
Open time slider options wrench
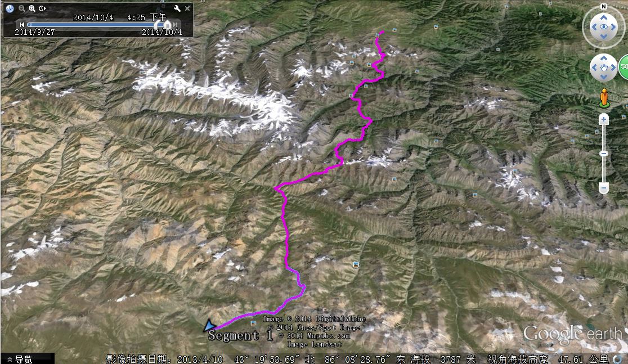tap(177, 8)
